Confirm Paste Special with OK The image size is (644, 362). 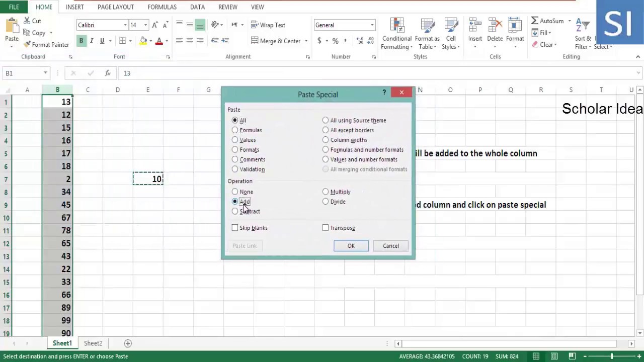[x=351, y=246]
